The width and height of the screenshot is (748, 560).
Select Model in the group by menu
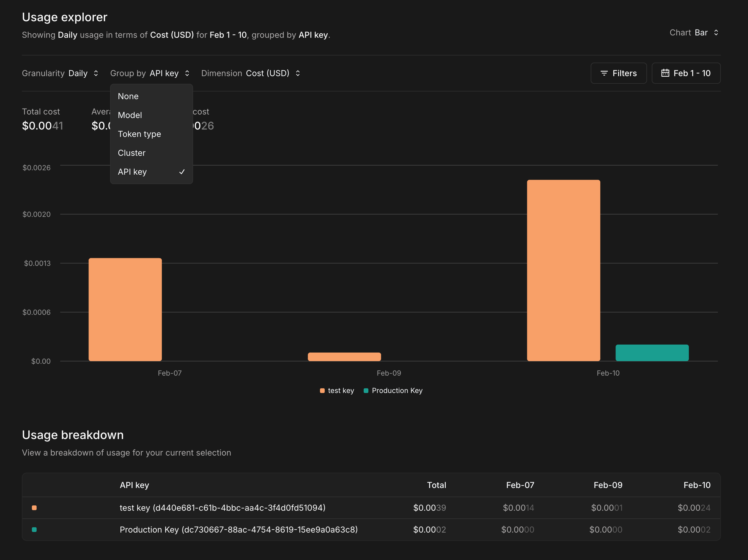click(x=130, y=115)
